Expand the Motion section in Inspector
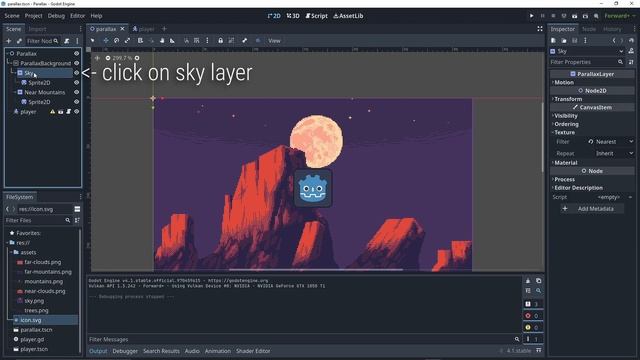 coord(592,82)
